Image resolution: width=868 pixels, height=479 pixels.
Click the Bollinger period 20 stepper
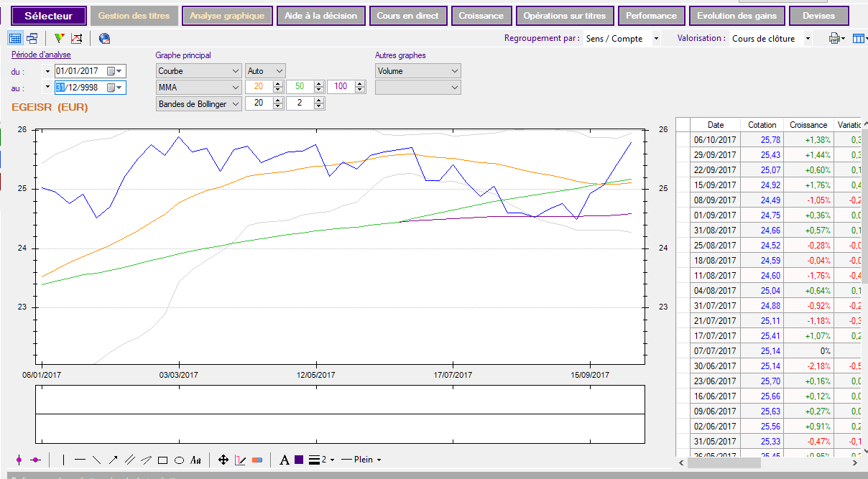277,103
